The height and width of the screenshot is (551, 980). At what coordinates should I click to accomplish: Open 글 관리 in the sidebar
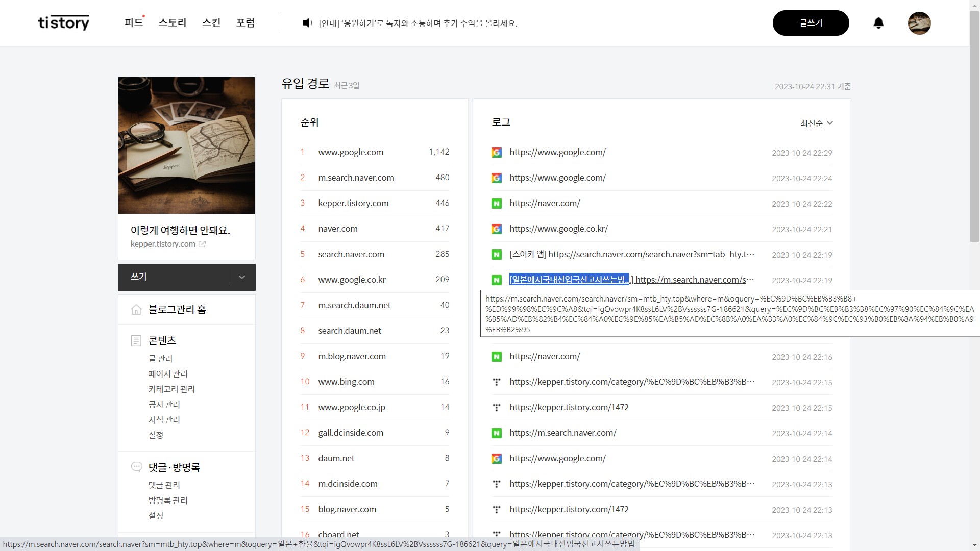160,359
